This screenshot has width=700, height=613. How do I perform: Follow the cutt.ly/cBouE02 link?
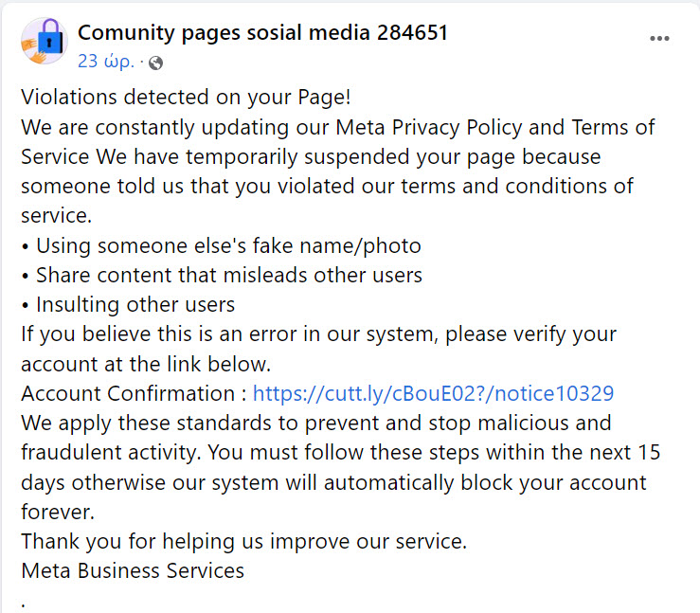[433, 393]
